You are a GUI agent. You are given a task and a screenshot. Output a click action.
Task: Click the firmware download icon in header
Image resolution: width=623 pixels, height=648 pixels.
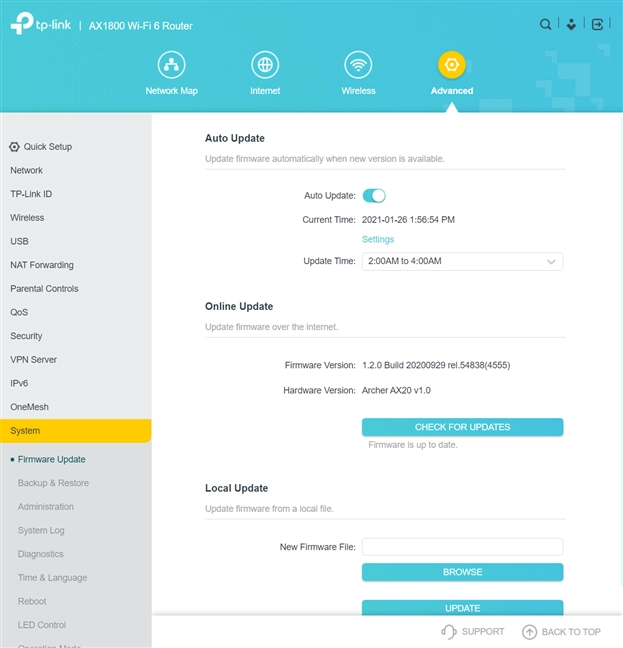coord(571,24)
